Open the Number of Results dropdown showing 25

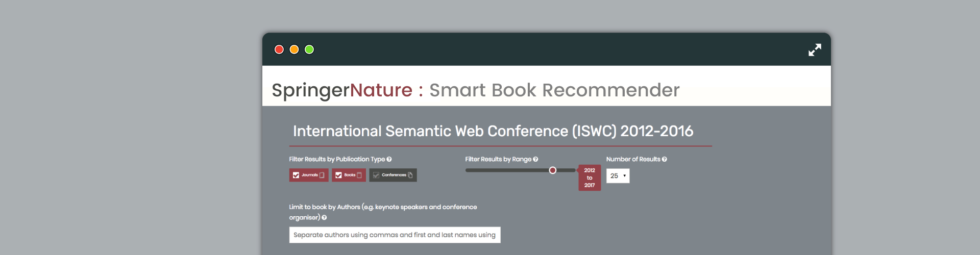pyautogui.click(x=618, y=176)
